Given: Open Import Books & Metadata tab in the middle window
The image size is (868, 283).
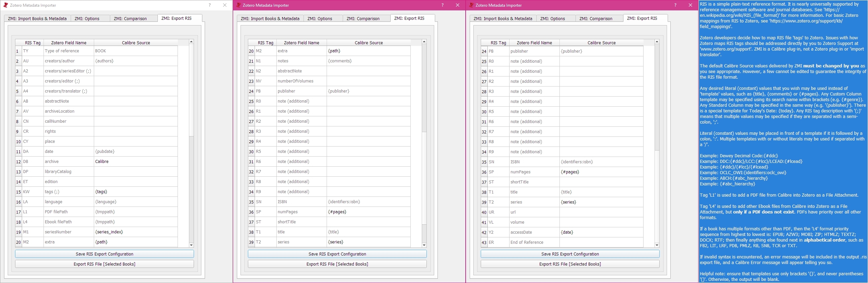Looking at the screenshot, I should coord(270,18).
